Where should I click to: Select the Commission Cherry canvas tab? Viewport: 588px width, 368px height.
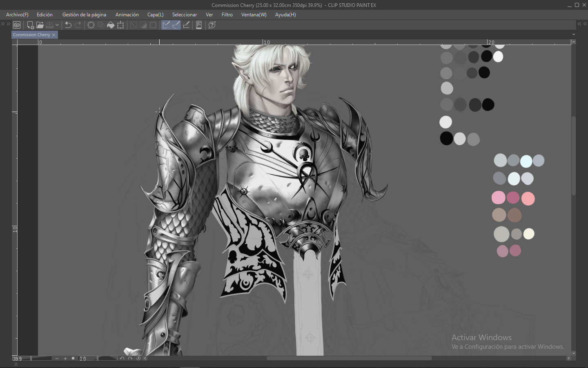31,35
